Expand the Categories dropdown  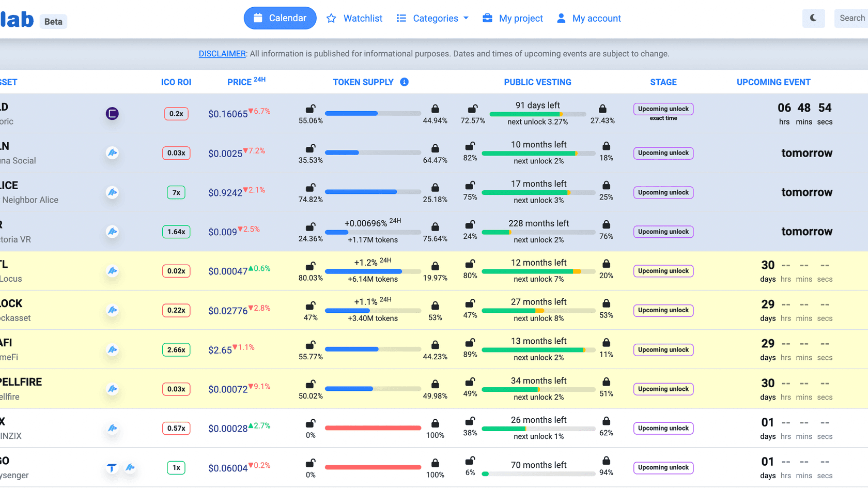(432, 19)
